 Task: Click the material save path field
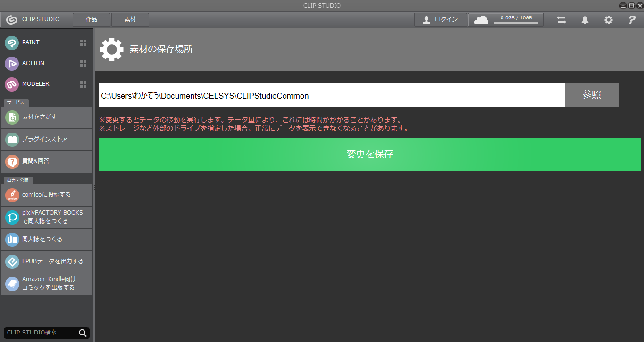pyautogui.click(x=332, y=95)
